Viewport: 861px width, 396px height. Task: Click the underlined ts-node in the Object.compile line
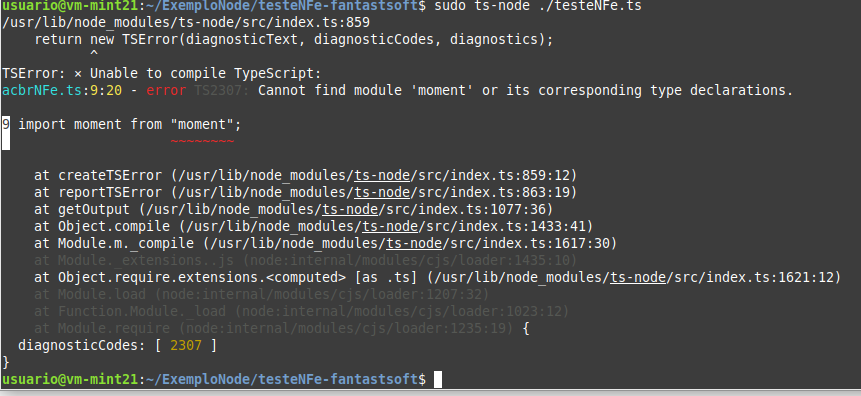click(x=390, y=226)
